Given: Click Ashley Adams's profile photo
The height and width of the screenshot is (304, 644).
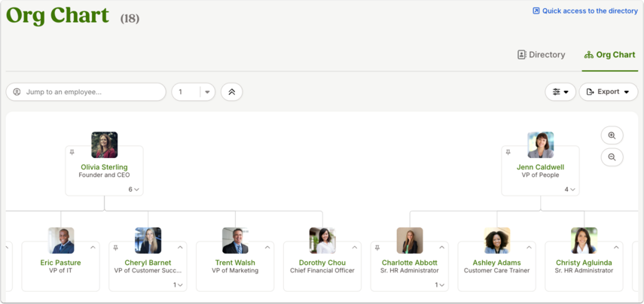Looking at the screenshot, I should [497, 240].
